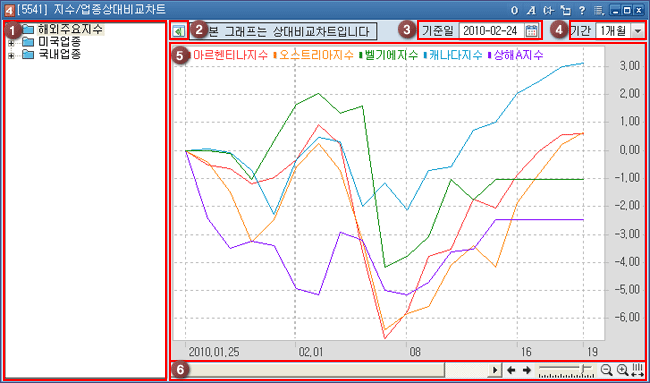This screenshot has width=650, height=383.
Task: Expand the 국내업종 tree folder
Action: [11, 55]
